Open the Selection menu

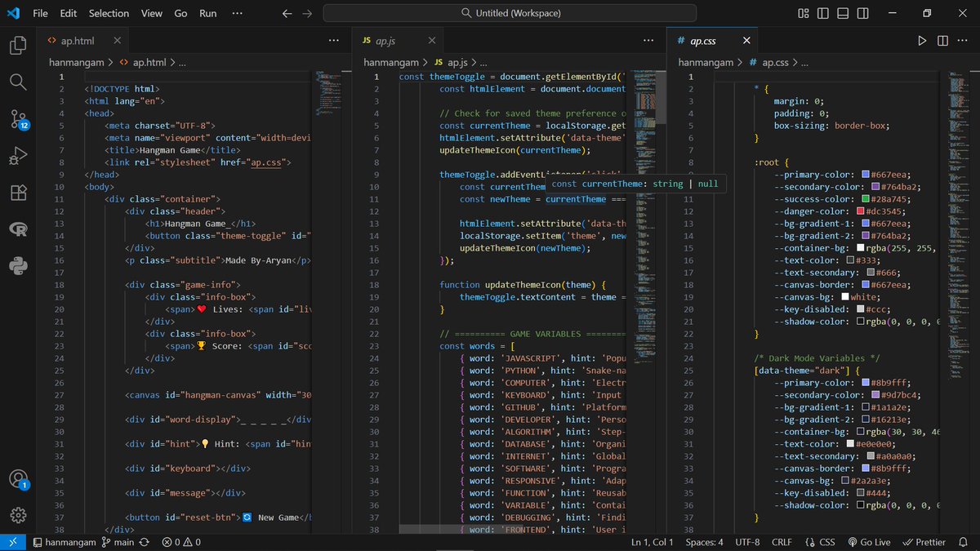tap(109, 14)
